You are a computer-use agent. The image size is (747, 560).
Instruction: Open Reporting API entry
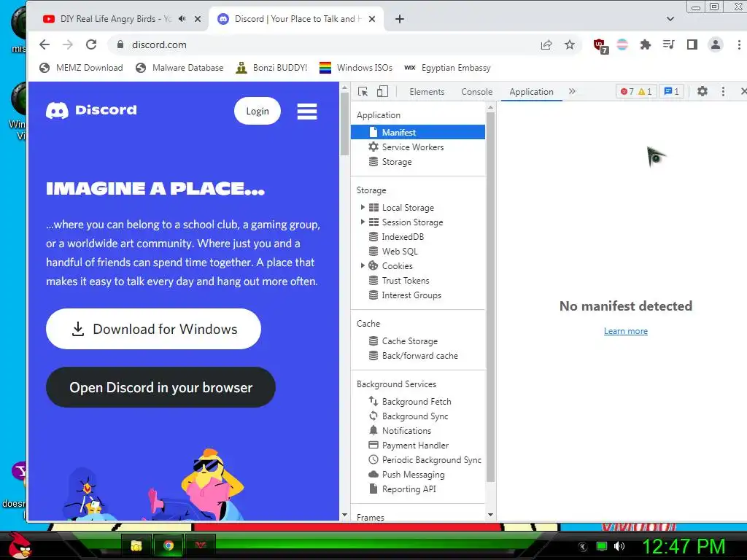pyautogui.click(x=409, y=489)
